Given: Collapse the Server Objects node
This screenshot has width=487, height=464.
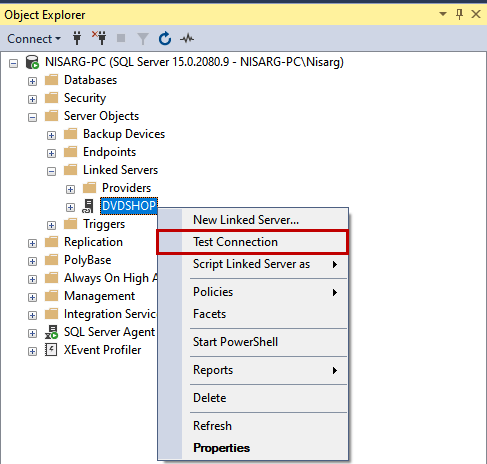Looking at the screenshot, I should point(32,117).
